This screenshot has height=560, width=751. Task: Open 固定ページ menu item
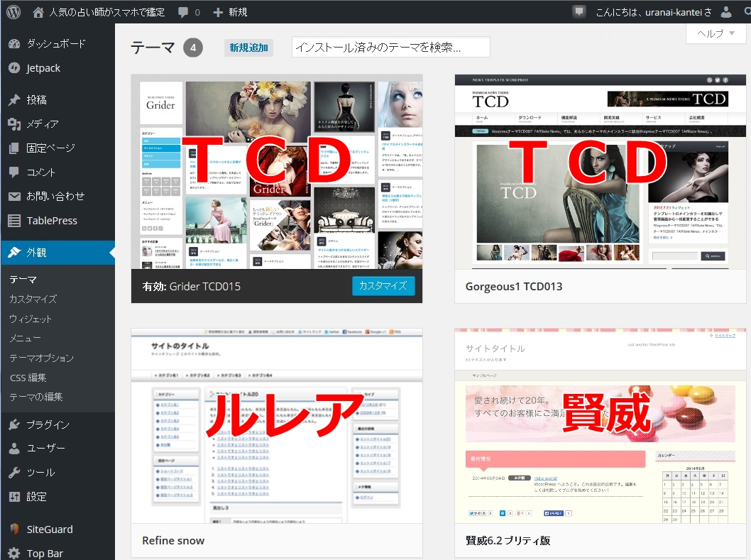[x=57, y=148]
